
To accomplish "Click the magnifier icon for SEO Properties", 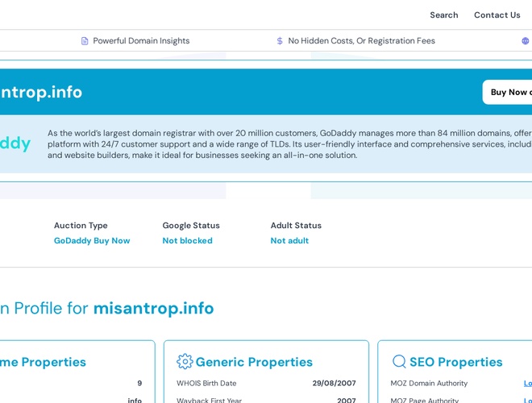I will (399, 362).
